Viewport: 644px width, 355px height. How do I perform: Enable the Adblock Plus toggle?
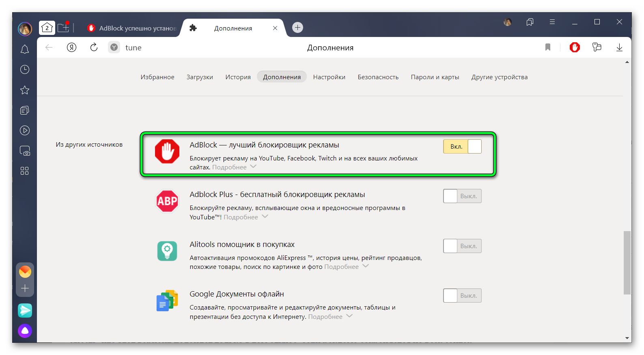462,196
